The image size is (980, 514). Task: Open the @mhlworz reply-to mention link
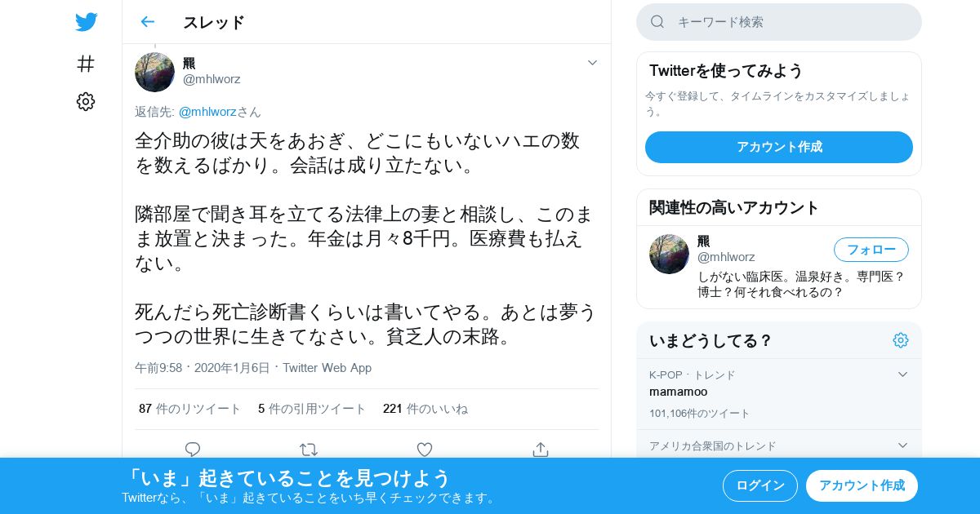tap(207, 112)
